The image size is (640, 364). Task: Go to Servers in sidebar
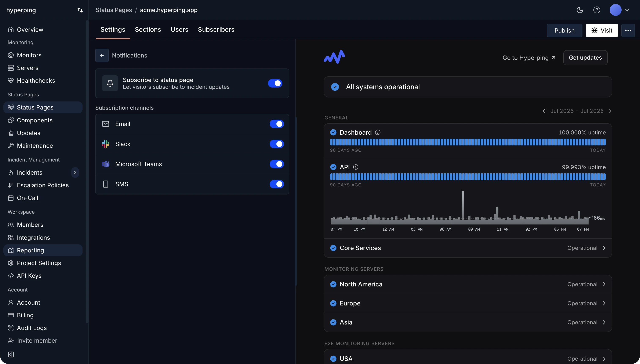click(43, 68)
